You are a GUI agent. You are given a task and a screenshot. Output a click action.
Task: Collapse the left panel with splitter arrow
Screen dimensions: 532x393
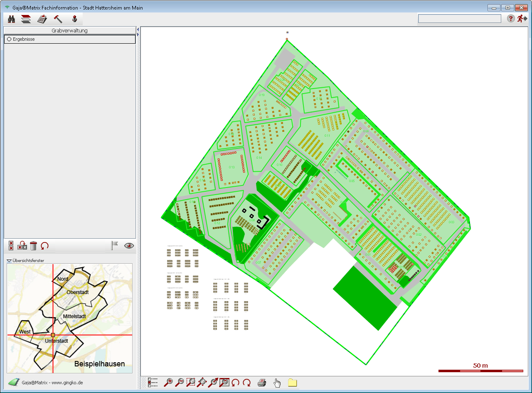click(138, 29)
